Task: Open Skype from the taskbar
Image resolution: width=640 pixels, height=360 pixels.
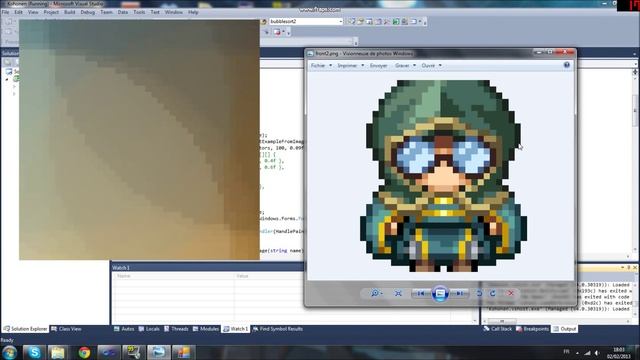Action: point(34,352)
